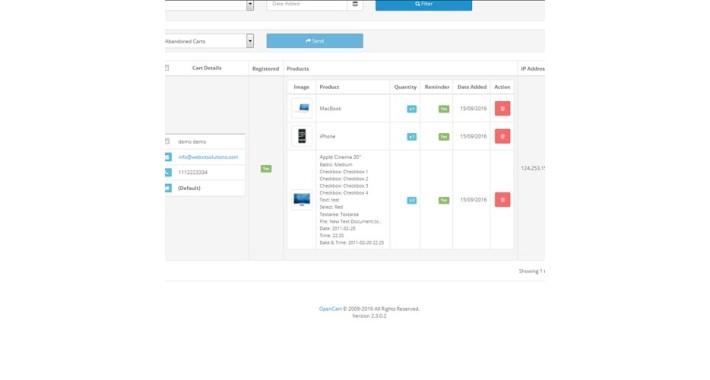Viewport: 710px width, 380px height.
Task: Click the MacBook product thumbnail
Action: pos(302,108)
